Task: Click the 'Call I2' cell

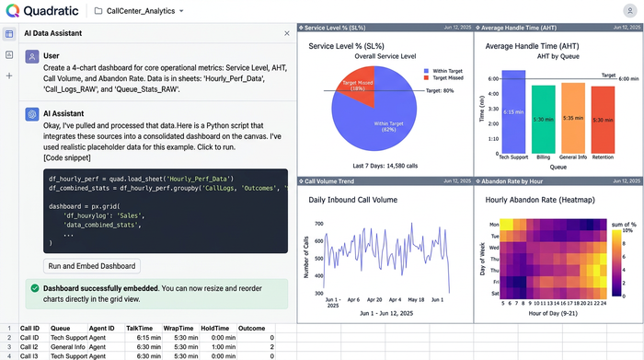Action: 34,347
